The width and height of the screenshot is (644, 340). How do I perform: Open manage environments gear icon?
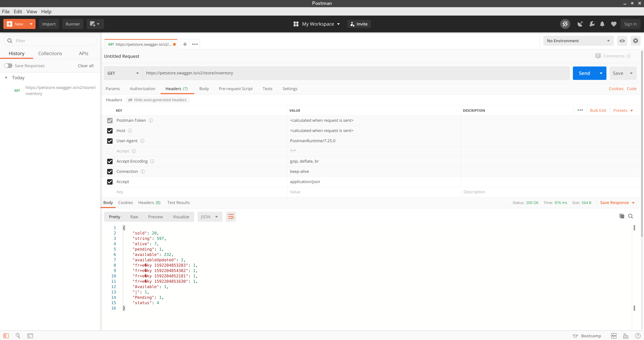pyautogui.click(x=635, y=41)
